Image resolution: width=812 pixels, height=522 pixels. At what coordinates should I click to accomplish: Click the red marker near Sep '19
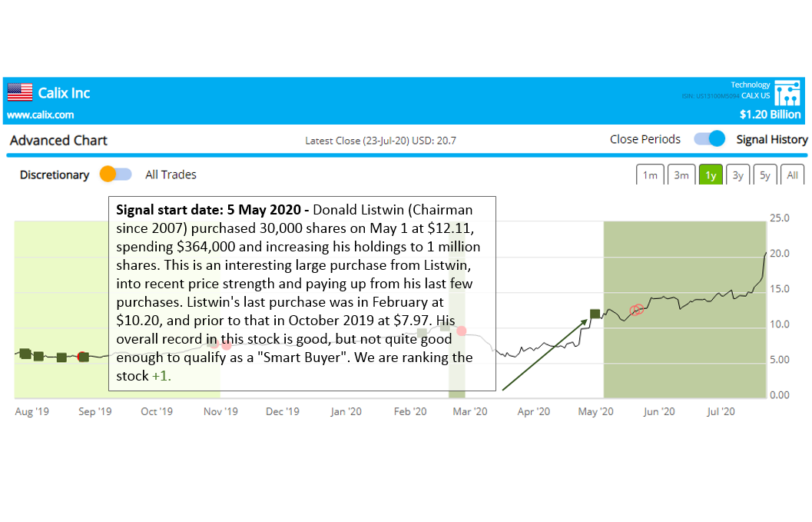[x=83, y=357]
